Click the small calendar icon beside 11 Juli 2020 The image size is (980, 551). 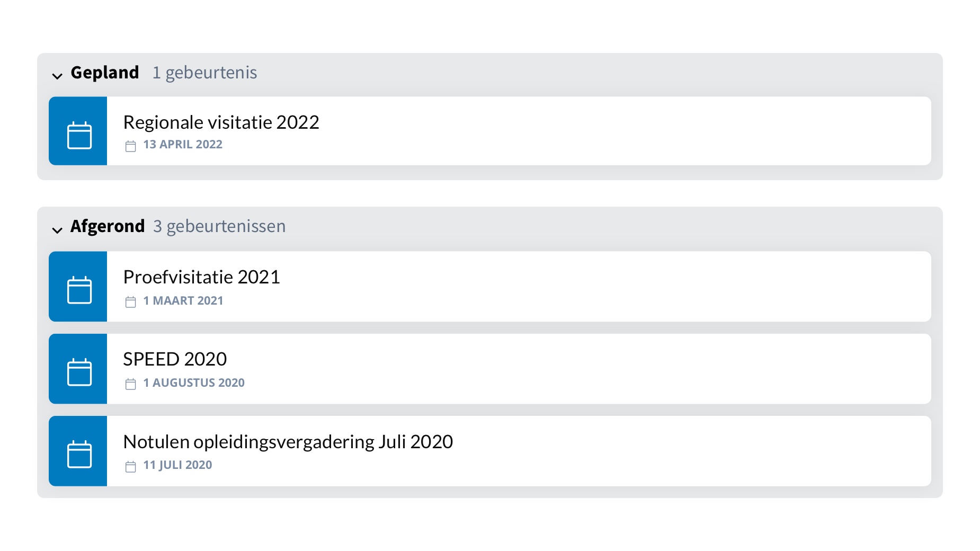(x=131, y=466)
